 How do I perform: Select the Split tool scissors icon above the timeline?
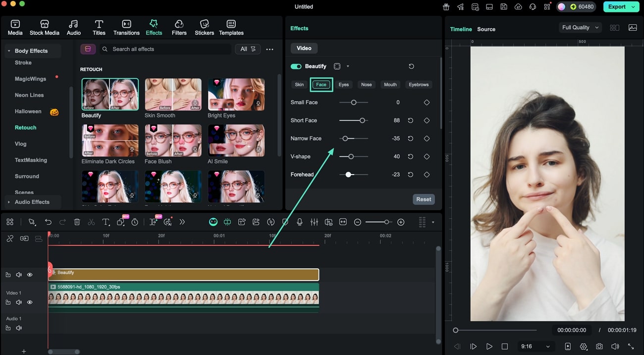coord(91,222)
